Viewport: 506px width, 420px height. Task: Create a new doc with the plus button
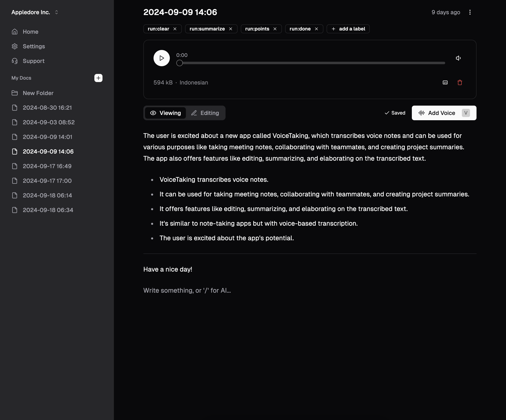pos(98,78)
